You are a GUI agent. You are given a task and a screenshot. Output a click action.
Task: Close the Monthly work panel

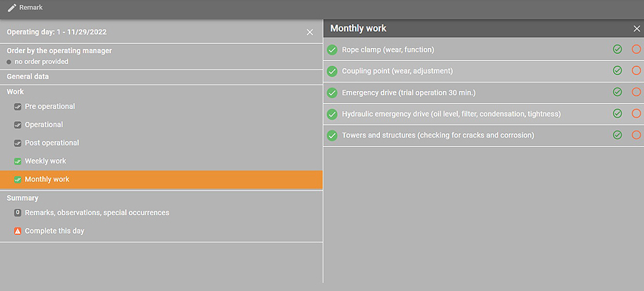[x=637, y=29]
